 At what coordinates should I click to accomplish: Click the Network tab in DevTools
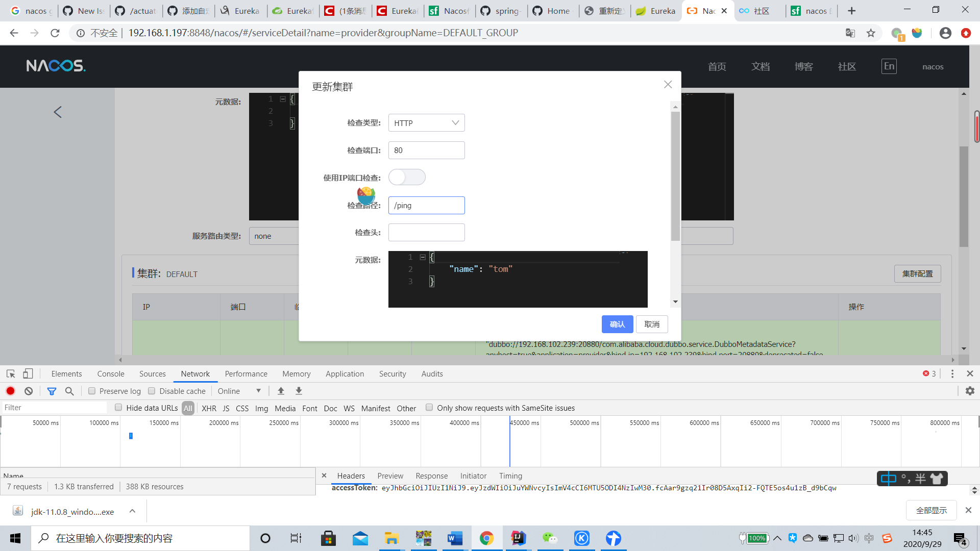(196, 373)
